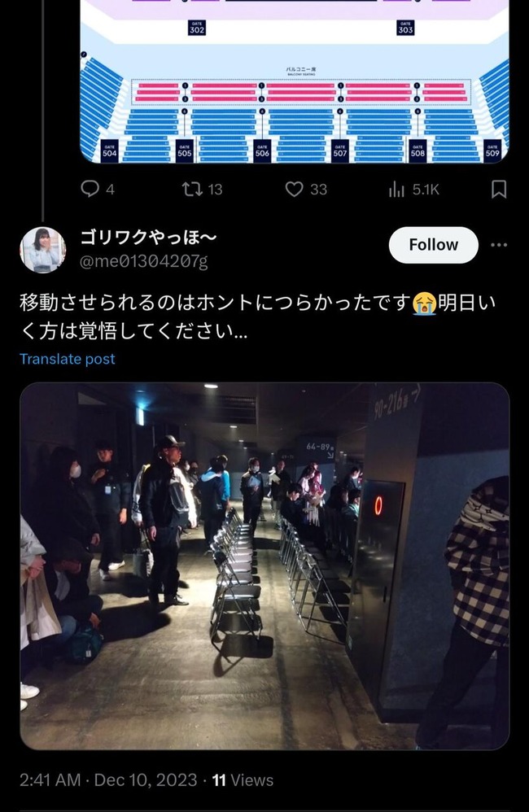Click the reply speech bubble icon
This screenshot has width=529, height=812.
point(90,189)
